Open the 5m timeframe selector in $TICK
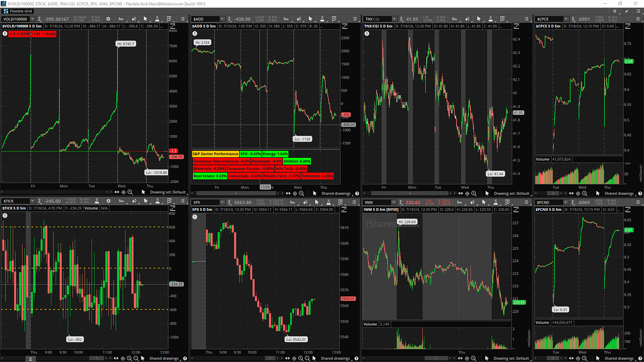The height and width of the screenshot is (362, 644). [x=120, y=202]
